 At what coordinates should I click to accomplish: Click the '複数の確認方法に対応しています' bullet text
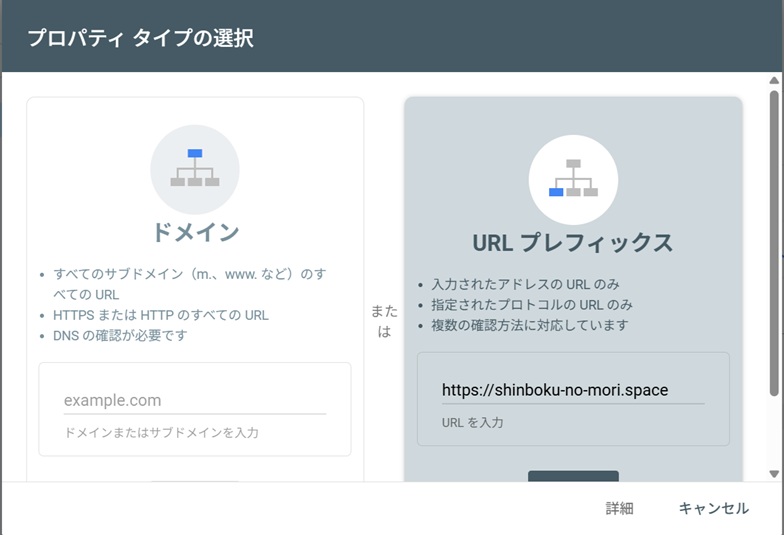[529, 325]
